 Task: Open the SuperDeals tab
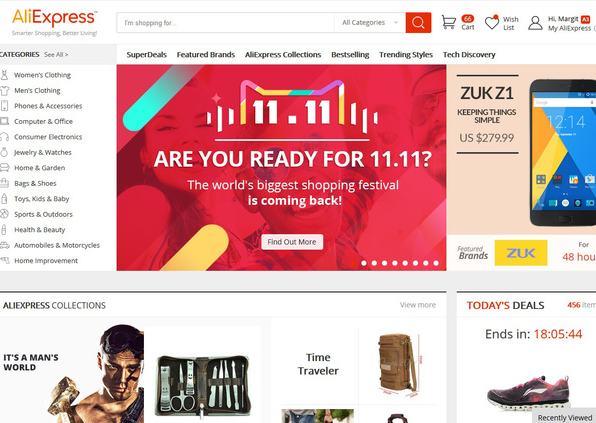146,55
